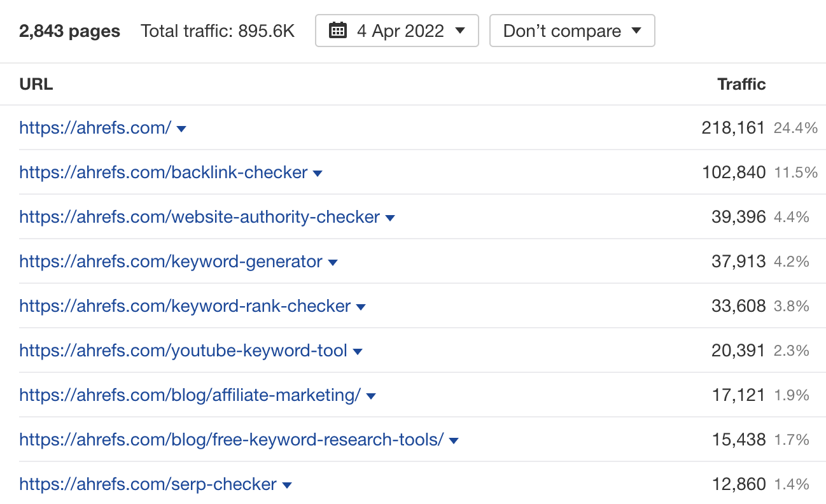This screenshot has height=504, width=826.
Task: Expand options for the website-authority-checker page
Action: pyautogui.click(x=390, y=217)
